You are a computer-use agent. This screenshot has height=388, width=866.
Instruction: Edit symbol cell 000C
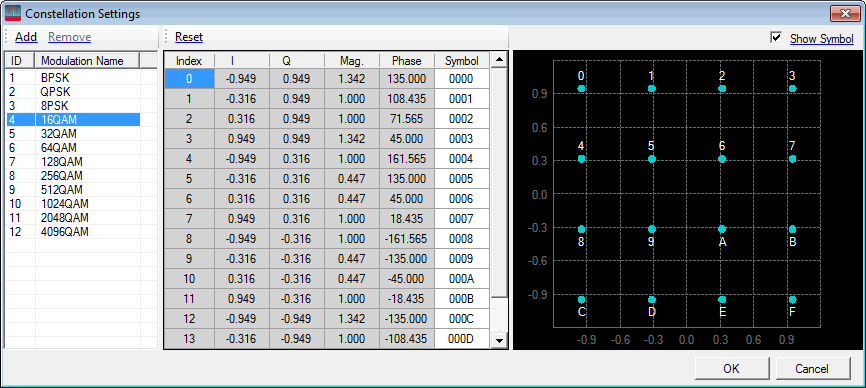pos(462,318)
